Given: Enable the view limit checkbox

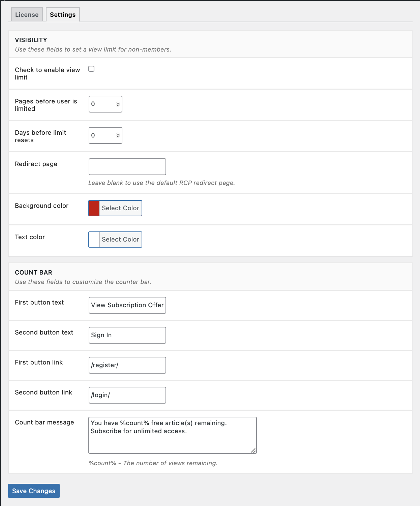Looking at the screenshot, I should pyautogui.click(x=91, y=69).
